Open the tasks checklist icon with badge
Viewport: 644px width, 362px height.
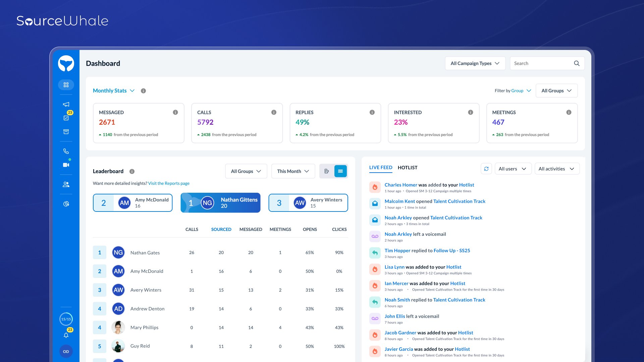pyautogui.click(x=66, y=118)
